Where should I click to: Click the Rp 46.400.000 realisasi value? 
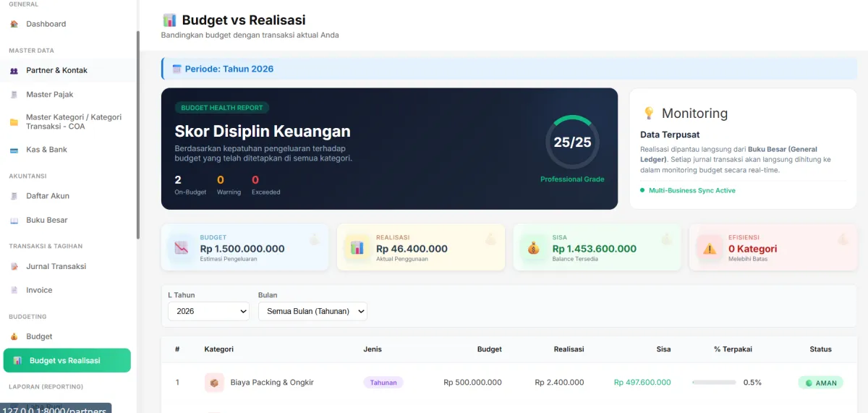coord(412,249)
